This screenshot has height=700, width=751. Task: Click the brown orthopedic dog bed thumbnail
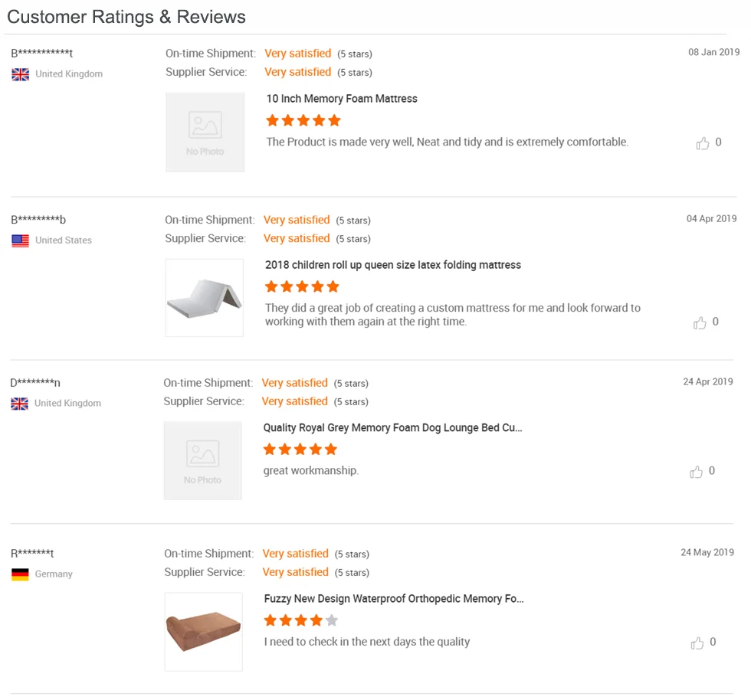204,632
